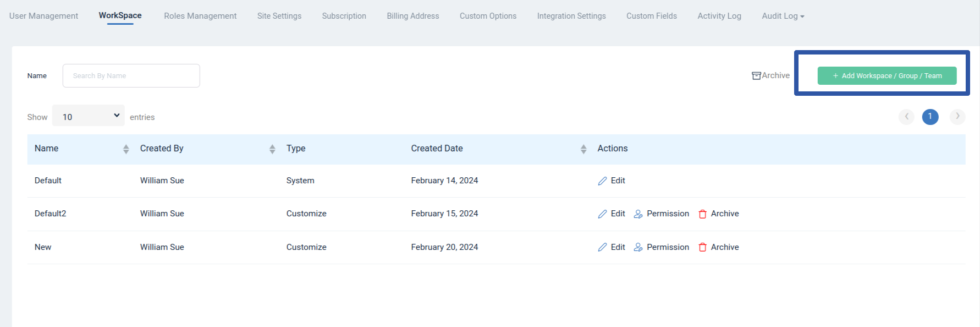Click trash icon in Default2 row

point(702,214)
